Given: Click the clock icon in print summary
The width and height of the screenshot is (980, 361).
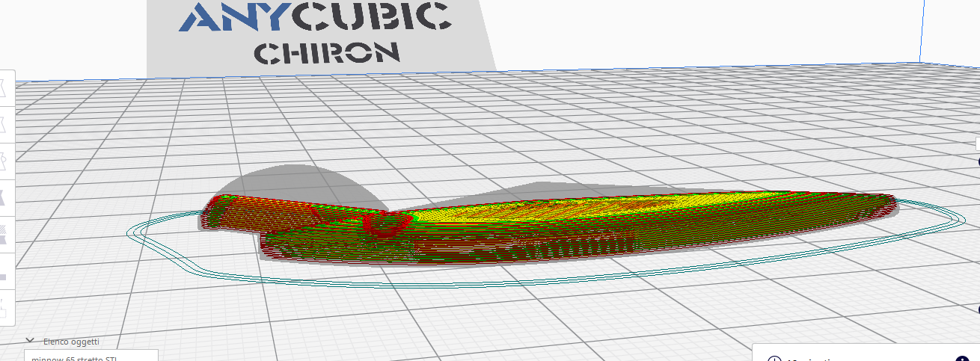Looking at the screenshot, I should click(x=774, y=359).
